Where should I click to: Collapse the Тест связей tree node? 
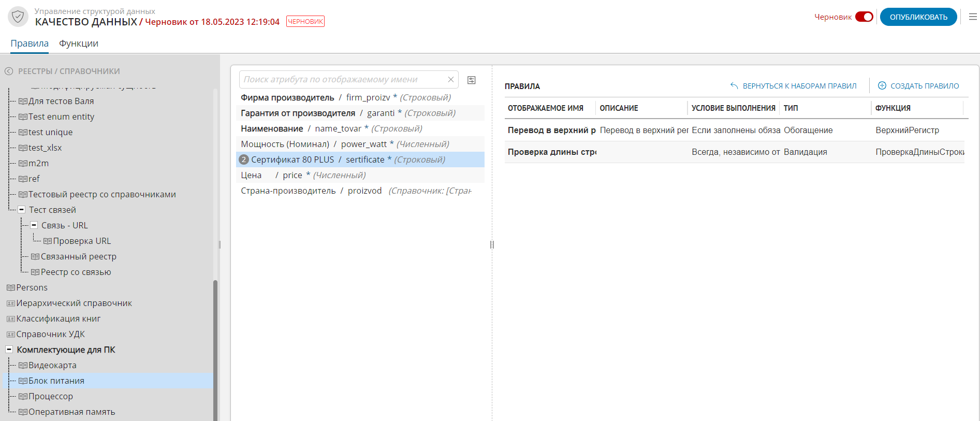pos(22,210)
